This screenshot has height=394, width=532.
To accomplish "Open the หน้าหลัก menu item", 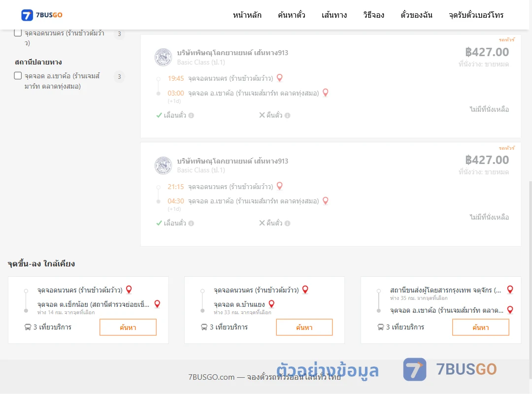I will 247,15.
